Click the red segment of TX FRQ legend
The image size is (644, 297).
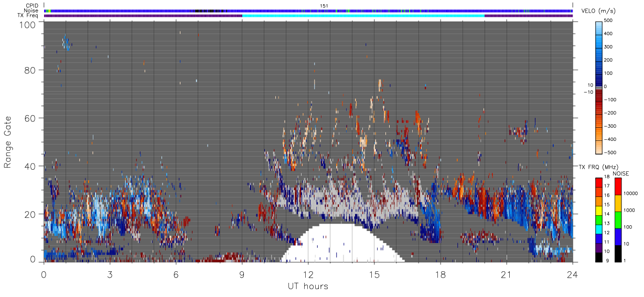(599, 182)
